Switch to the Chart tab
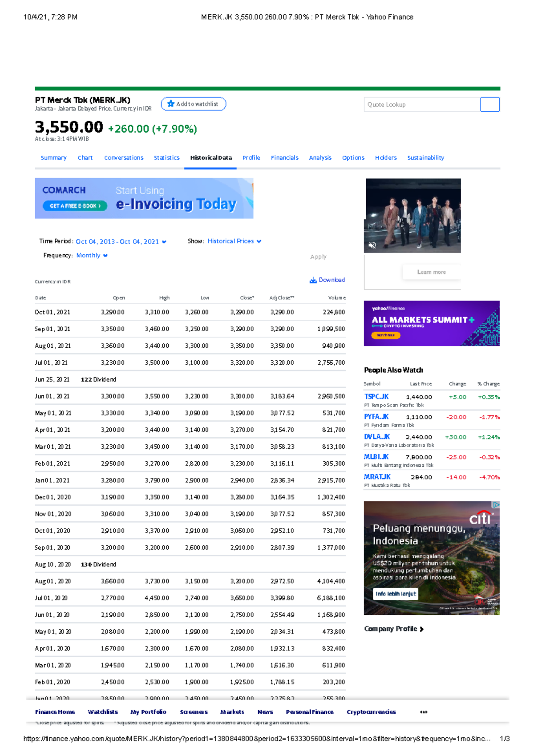 pyautogui.click(x=85, y=158)
